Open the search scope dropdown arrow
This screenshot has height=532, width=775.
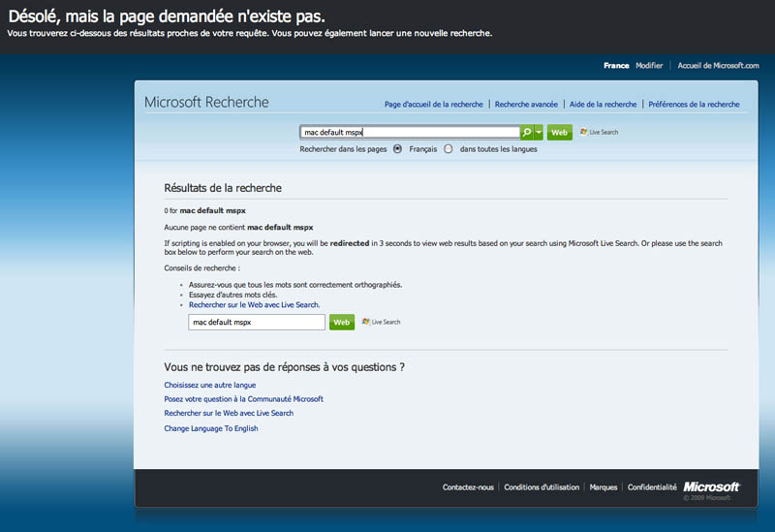(x=539, y=132)
